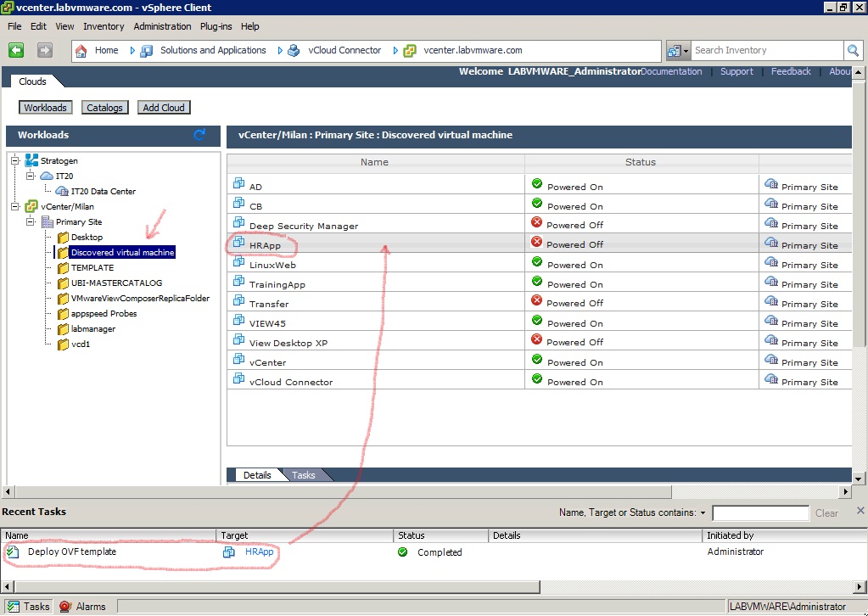The width and height of the screenshot is (868, 616).
Task: Collapse the IT20 tree node
Action: pyautogui.click(x=31, y=176)
